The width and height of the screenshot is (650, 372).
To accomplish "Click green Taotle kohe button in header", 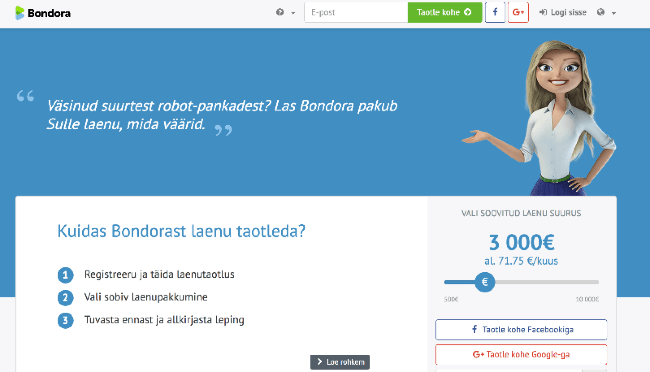I will coord(445,12).
